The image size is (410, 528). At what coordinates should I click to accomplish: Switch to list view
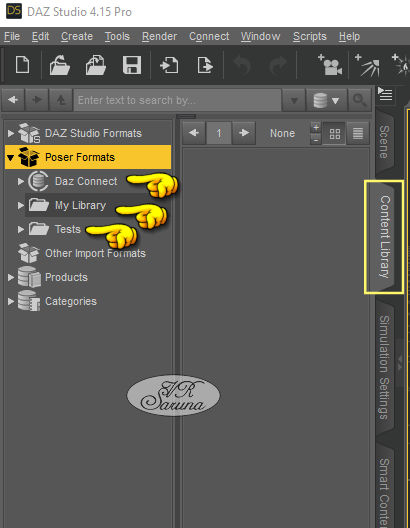click(358, 133)
